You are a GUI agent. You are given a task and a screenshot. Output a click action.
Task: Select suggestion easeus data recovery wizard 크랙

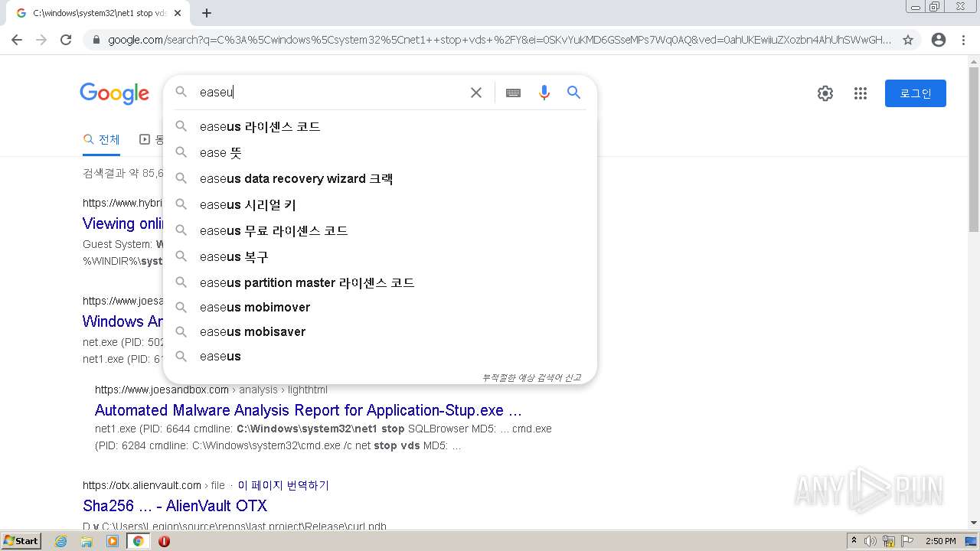(380, 179)
